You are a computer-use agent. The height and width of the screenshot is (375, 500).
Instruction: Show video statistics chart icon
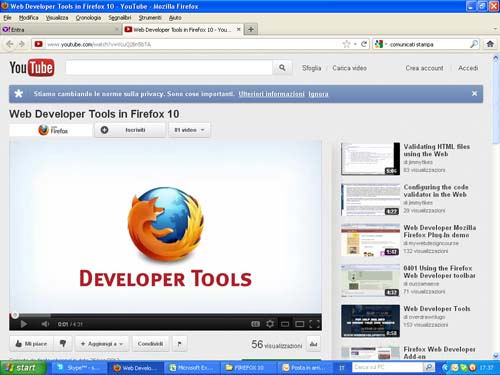(x=313, y=344)
